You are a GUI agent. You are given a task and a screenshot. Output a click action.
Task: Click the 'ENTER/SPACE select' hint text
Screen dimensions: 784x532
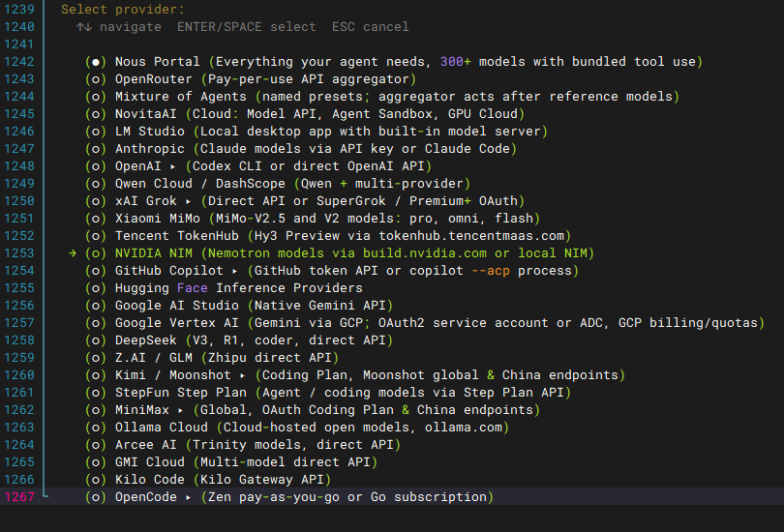[x=247, y=27]
